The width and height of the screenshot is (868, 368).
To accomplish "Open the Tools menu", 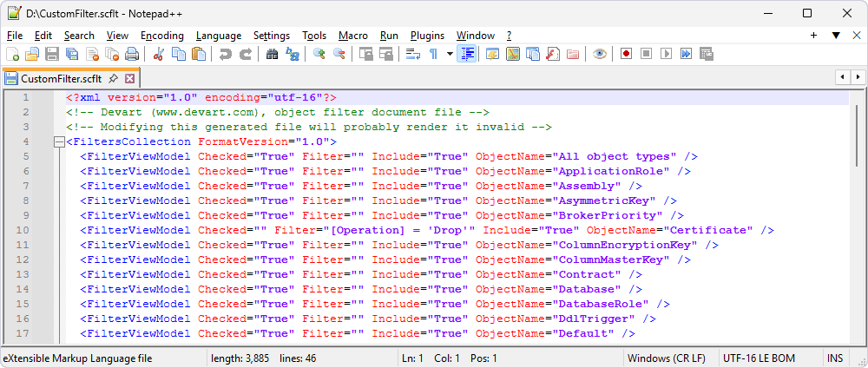I will 314,36.
